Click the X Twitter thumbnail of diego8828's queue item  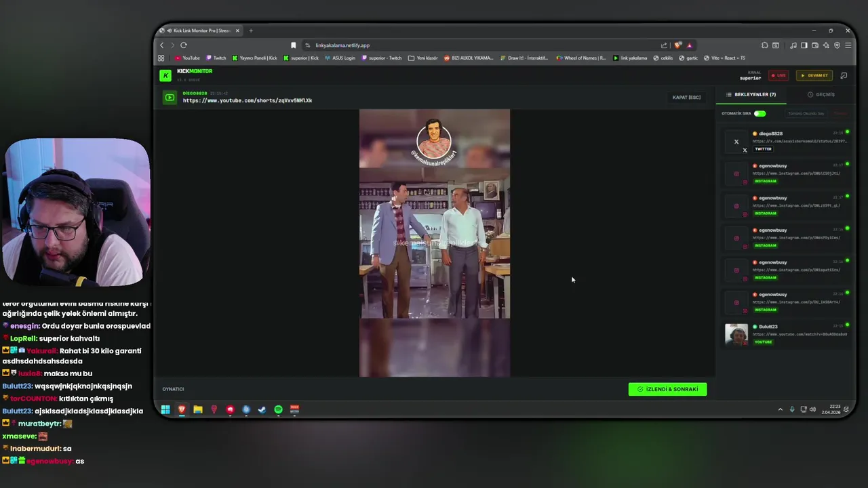click(736, 142)
